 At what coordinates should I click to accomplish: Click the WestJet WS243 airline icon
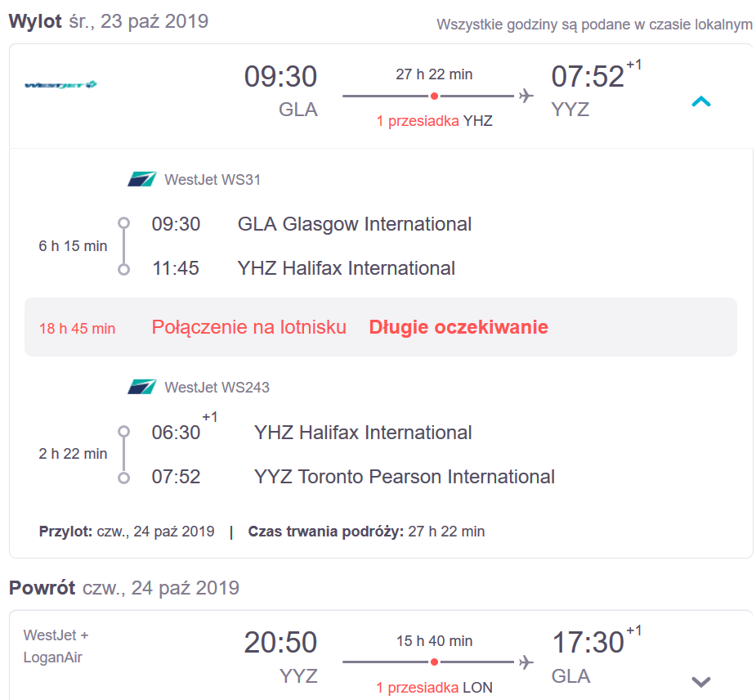141,387
